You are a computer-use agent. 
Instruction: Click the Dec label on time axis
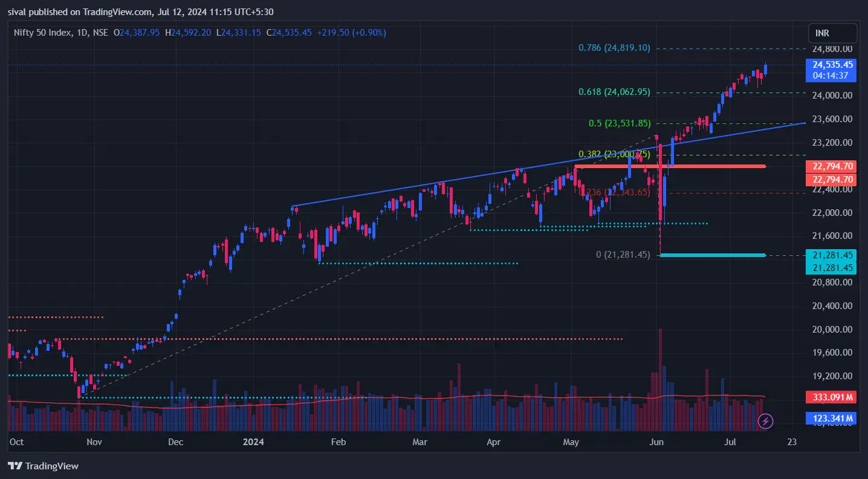[x=175, y=442]
